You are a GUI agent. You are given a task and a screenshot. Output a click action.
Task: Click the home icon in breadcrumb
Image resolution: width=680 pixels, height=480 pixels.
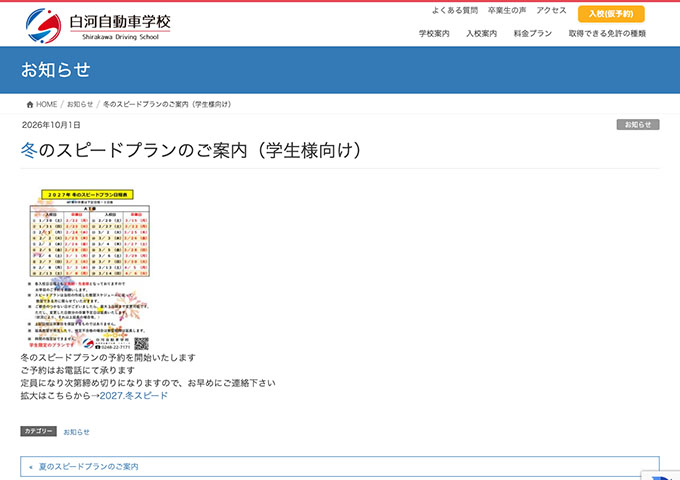pos(30,104)
